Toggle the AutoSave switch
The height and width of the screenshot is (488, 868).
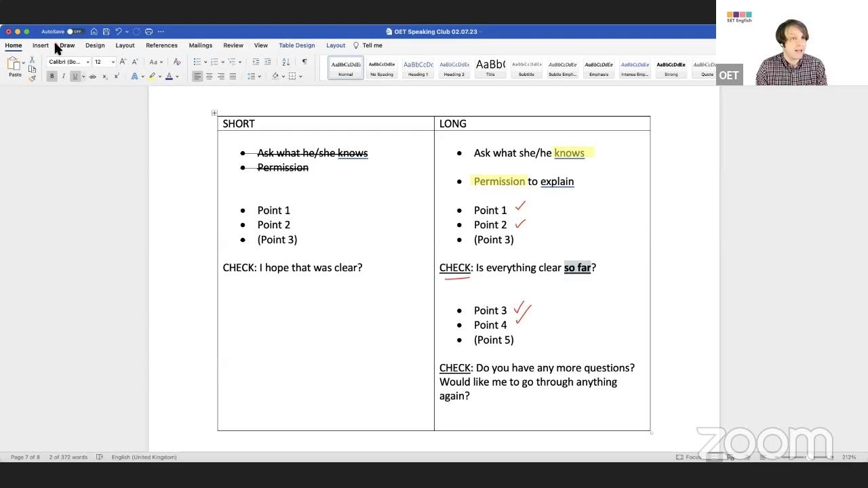74,31
